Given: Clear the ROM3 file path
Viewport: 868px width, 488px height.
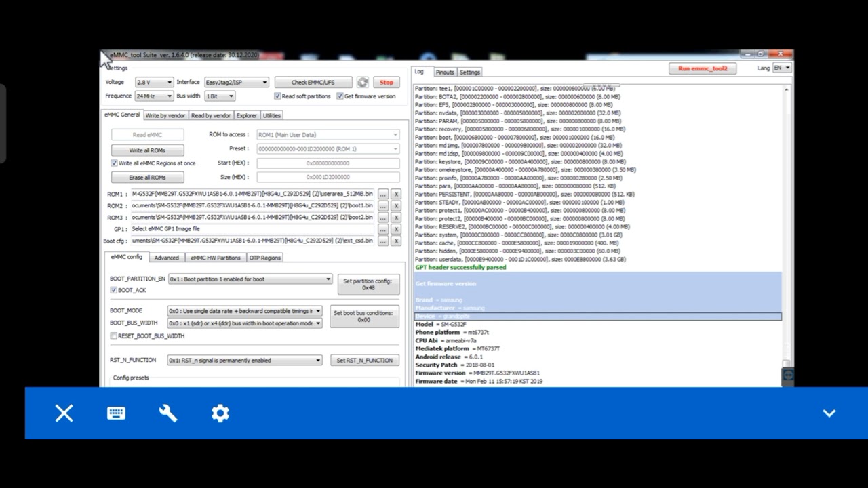Looking at the screenshot, I should 396,218.
